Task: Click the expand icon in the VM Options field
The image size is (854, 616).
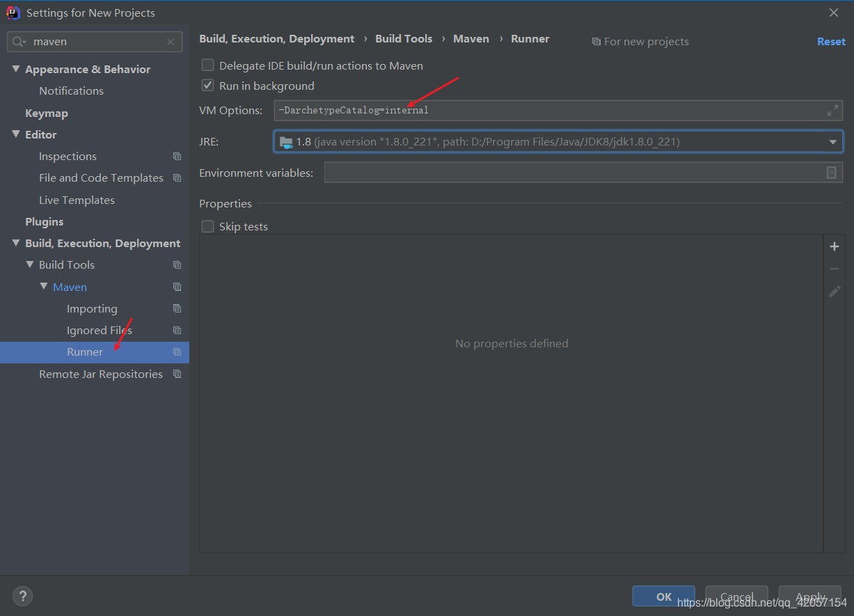Action: tap(832, 111)
